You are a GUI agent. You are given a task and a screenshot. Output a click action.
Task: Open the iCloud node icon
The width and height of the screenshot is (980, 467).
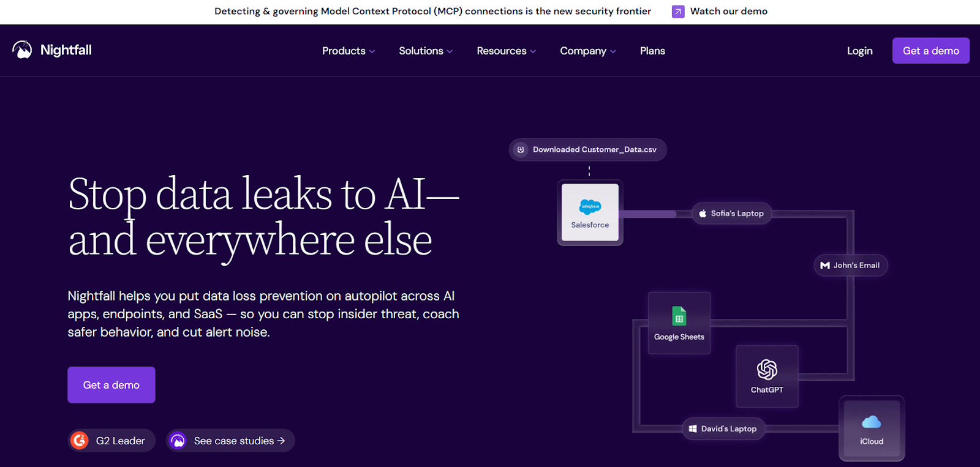pos(871,422)
